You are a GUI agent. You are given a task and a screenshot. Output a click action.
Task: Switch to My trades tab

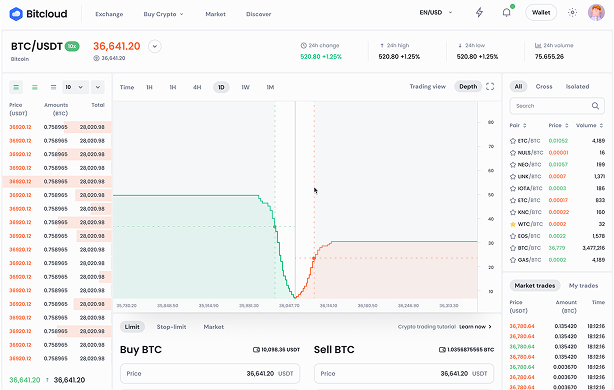(583, 285)
